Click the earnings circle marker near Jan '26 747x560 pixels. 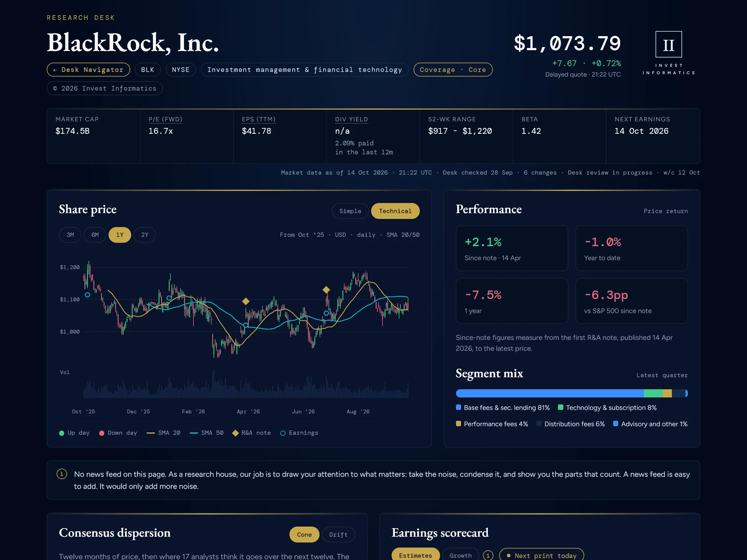[x=169, y=298]
